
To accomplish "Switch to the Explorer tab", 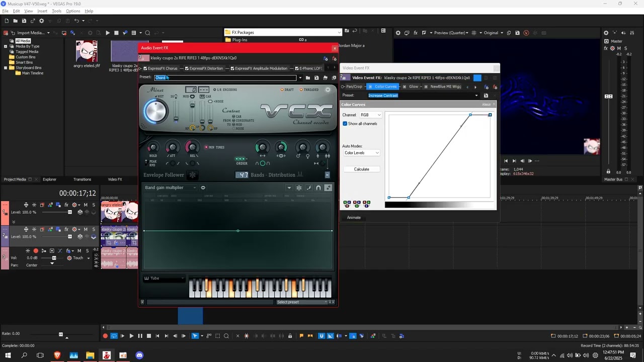I will coord(49,179).
